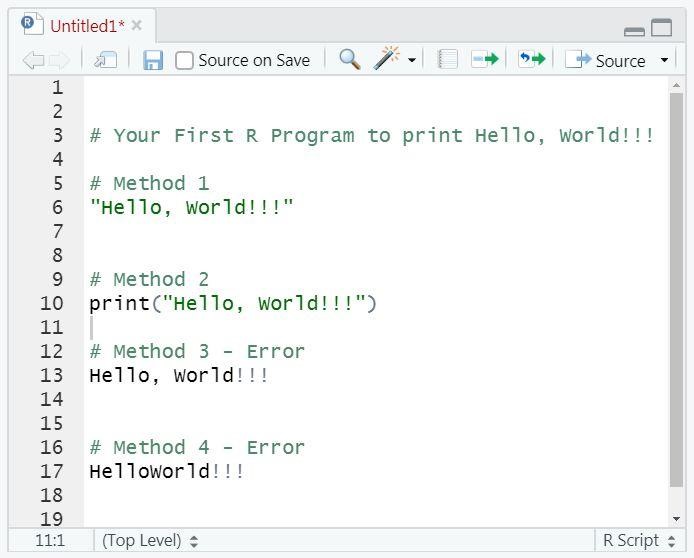Toggle the Source on Save checkbox
The image size is (694, 558).
click(184, 60)
